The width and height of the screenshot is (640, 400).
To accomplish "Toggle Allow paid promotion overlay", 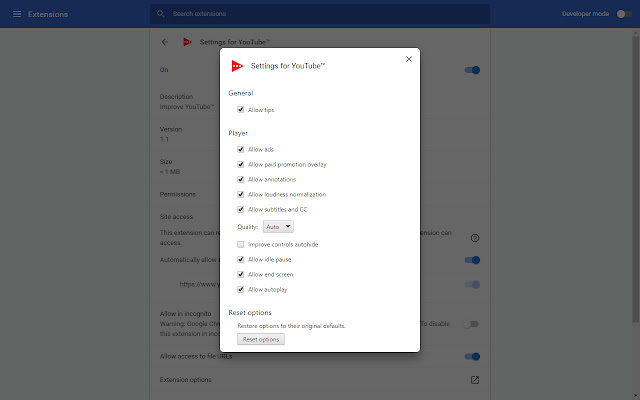I will [x=240, y=164].
